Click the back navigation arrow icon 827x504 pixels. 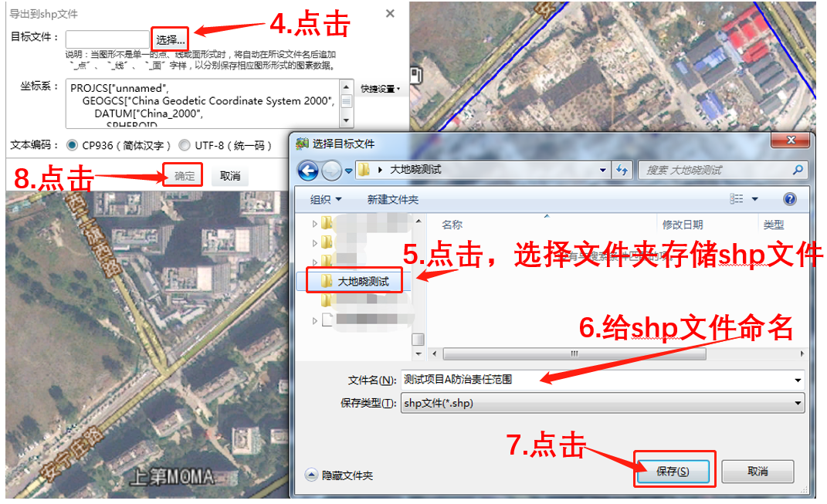(x=308, y=171)
